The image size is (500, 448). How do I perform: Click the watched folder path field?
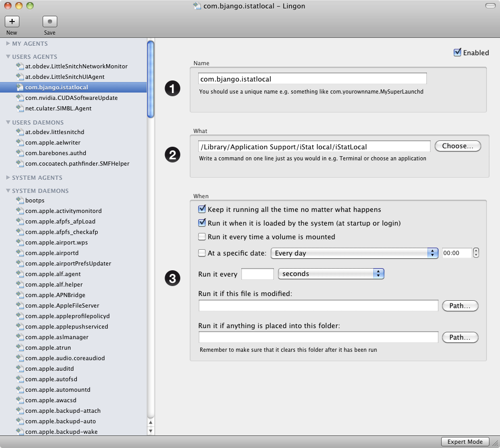[x=318, y=337]
